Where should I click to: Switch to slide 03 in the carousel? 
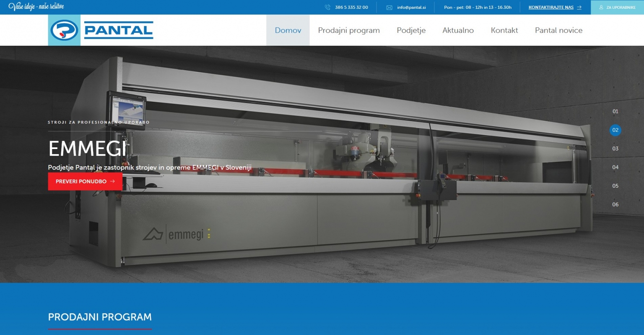point(615,149)
